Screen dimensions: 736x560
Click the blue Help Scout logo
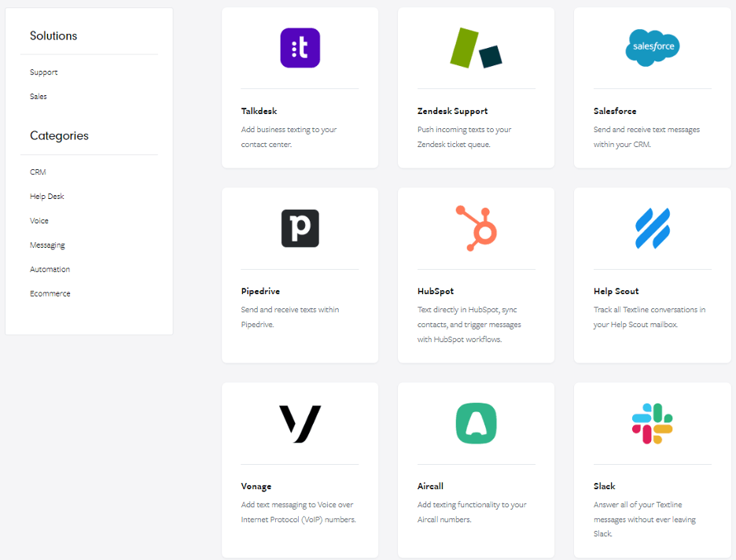(652, 228)
